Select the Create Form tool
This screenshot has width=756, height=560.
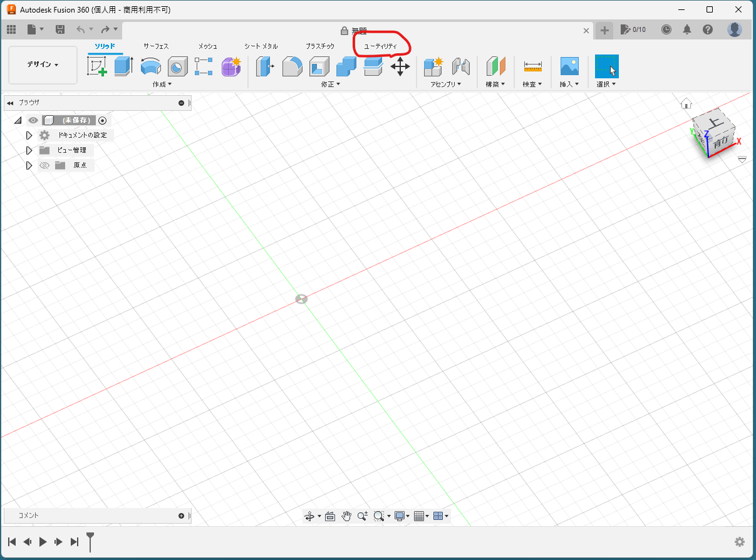coord(232,66)
